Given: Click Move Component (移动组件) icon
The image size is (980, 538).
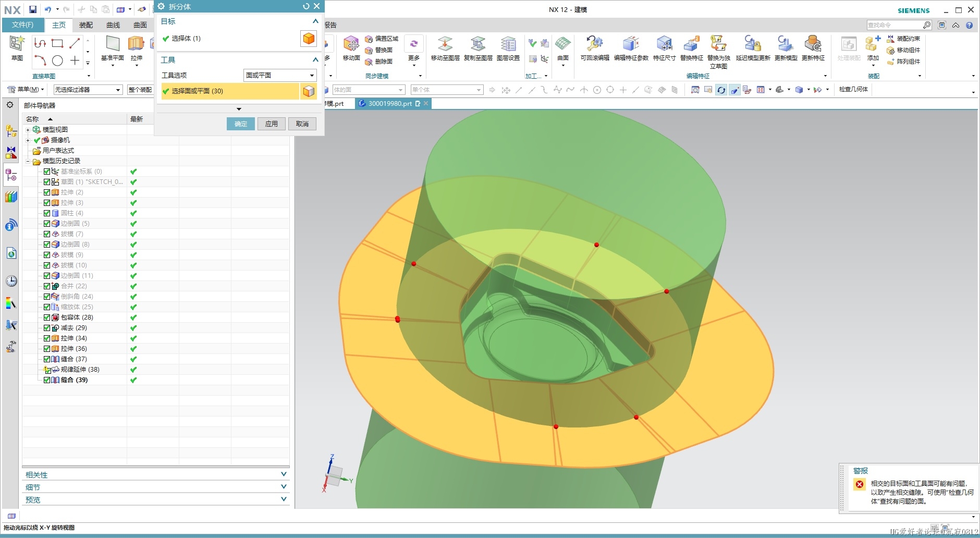Looking at the screenshot, I should click(891, 51).
